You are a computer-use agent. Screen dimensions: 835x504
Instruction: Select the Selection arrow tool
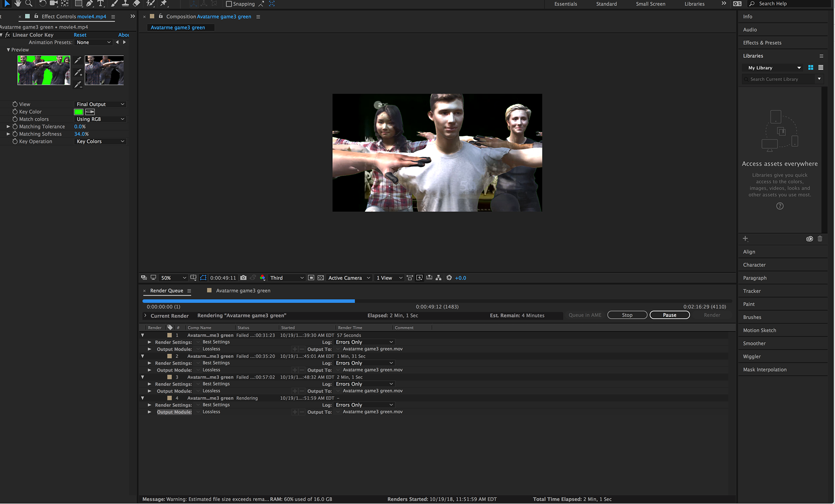[7, 3]
